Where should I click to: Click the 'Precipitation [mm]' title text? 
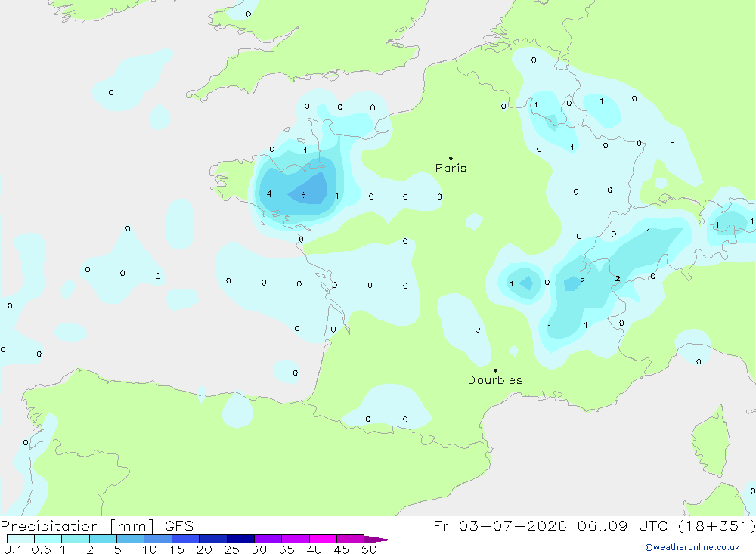coord(77,526)
